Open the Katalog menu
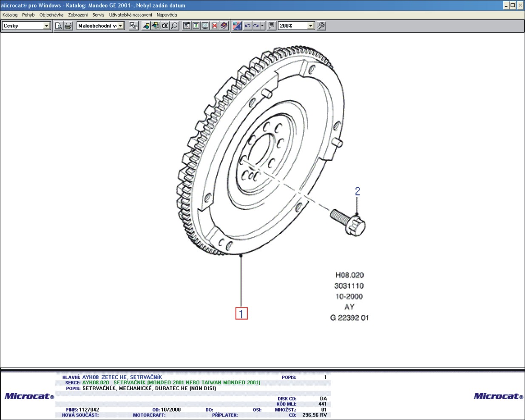This screenshot has height=420, width=525. pyautogui.click(x=10, y=15)
